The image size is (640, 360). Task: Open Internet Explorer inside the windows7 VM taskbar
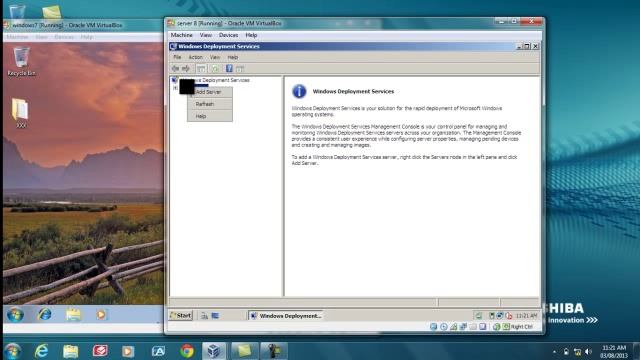[44, 315]
